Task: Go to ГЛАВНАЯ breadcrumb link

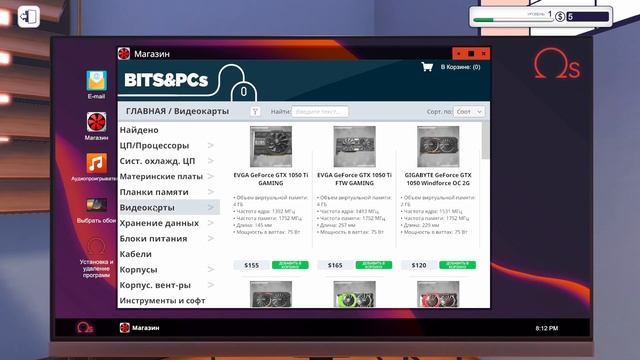Action: pyautogui.click(x=146, y=111)
